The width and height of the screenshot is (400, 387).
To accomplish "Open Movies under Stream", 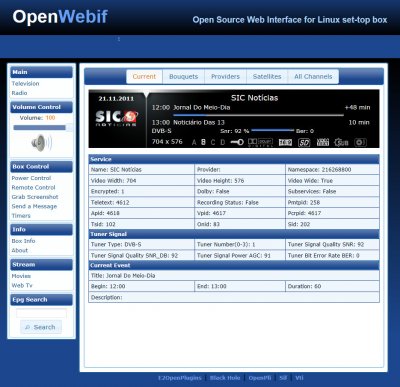I will [21, 276].
